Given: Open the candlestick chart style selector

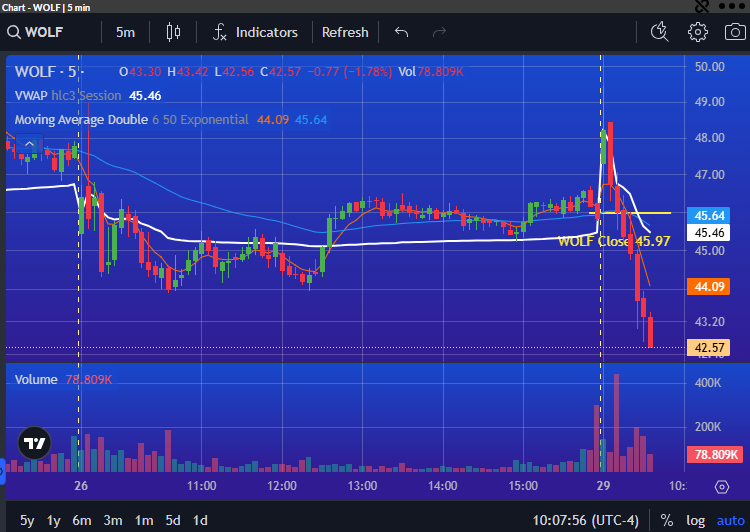Looking at the screenshot, I should (x=173, y=33).
